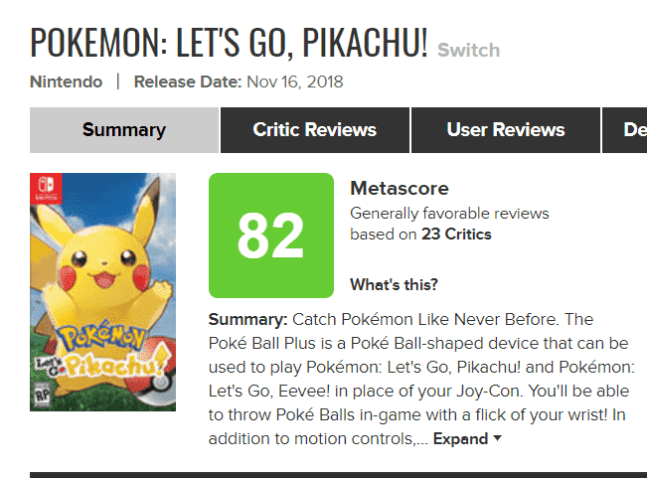Switch to the Critic Reviews tab
The image size is (647, 478).
coord(314,130)
